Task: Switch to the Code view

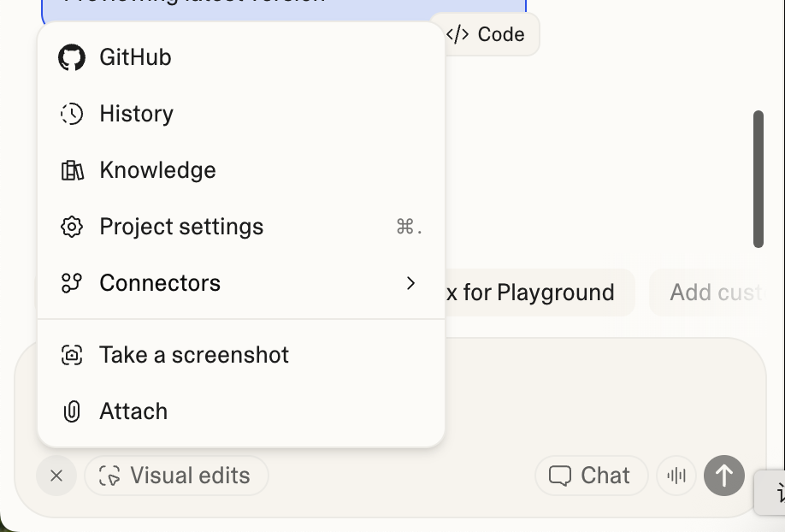Action: (487, 34)
